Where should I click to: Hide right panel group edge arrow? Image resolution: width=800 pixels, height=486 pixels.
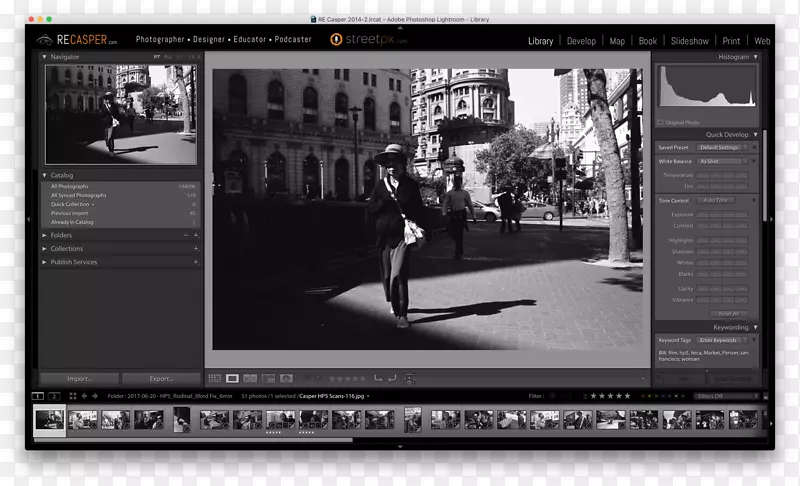click(x=771, y=219)
